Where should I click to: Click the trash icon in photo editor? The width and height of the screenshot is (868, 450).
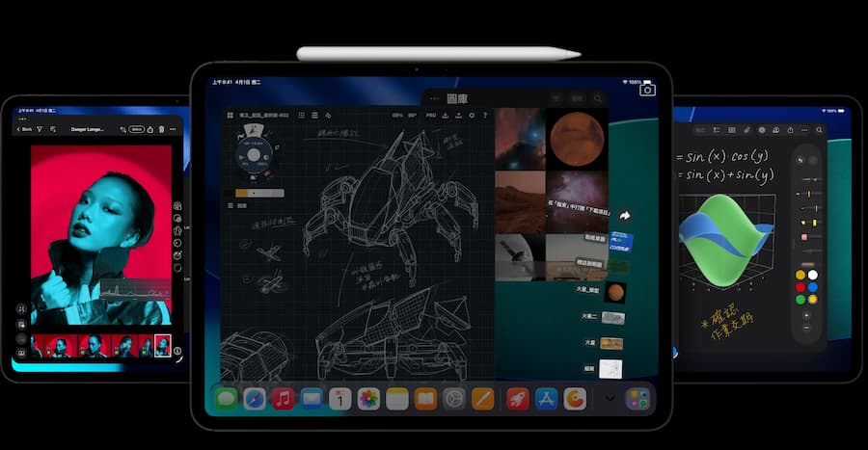[162, 129]
